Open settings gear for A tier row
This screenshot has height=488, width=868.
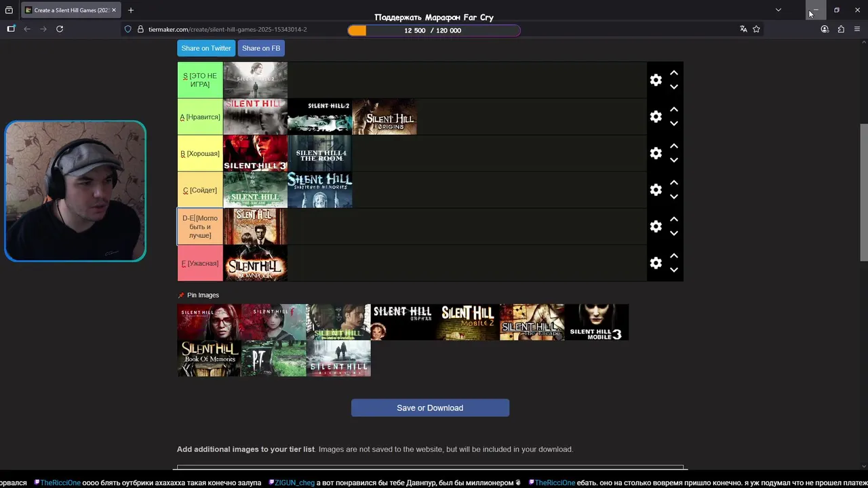[x=656, y=117]
